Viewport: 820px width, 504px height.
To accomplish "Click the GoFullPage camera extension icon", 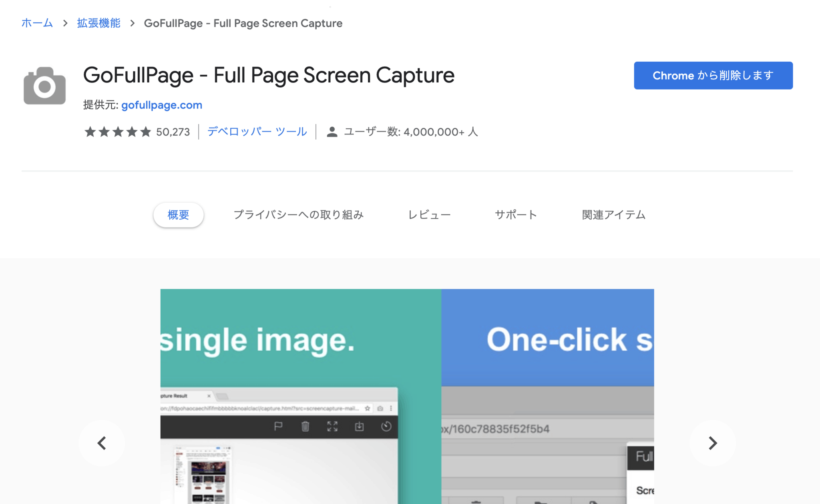I will pyautogui.click(x=44, y=86).
